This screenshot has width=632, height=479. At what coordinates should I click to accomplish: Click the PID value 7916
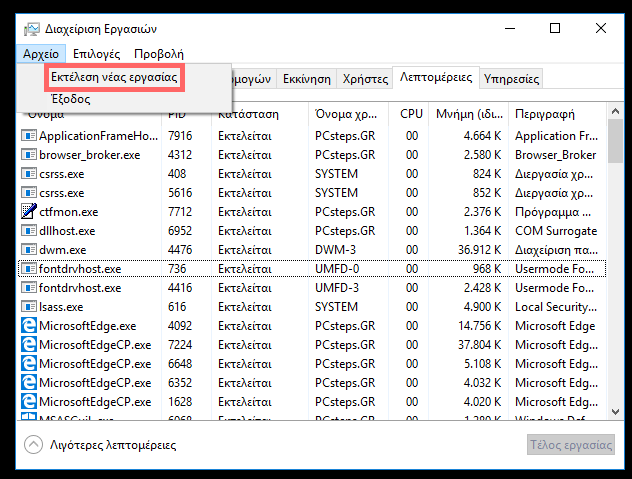[180, 136]
